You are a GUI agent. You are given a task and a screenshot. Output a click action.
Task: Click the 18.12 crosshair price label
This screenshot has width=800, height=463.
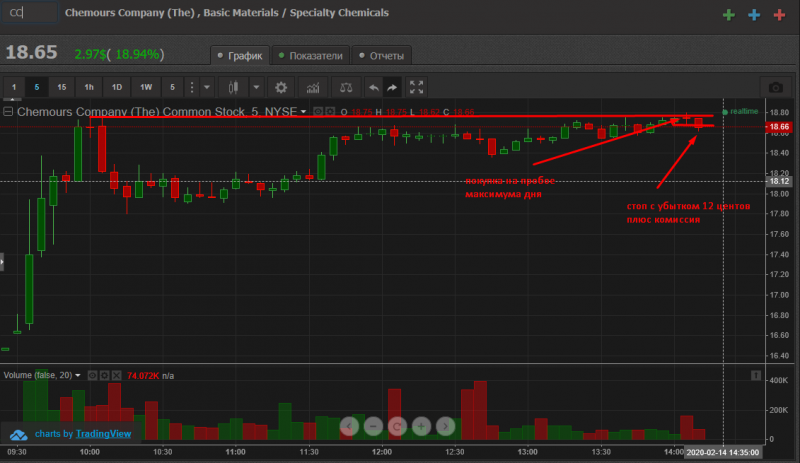779,181
